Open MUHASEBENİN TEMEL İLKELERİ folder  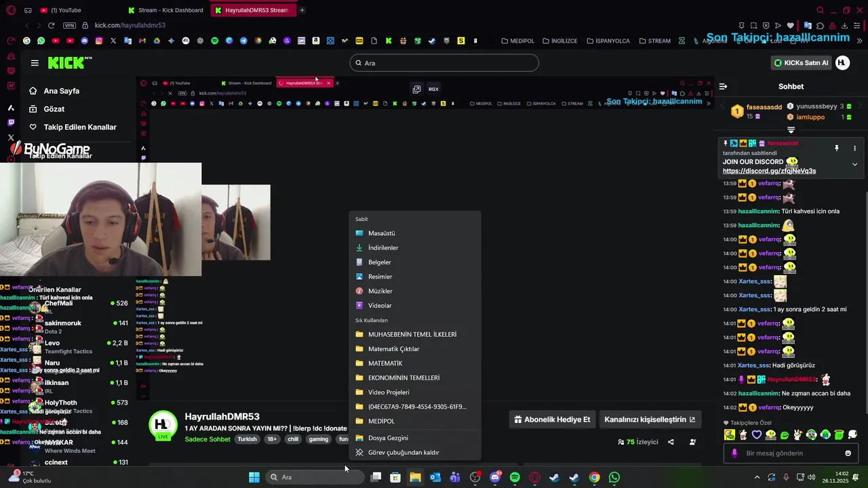tap(415, 335)
